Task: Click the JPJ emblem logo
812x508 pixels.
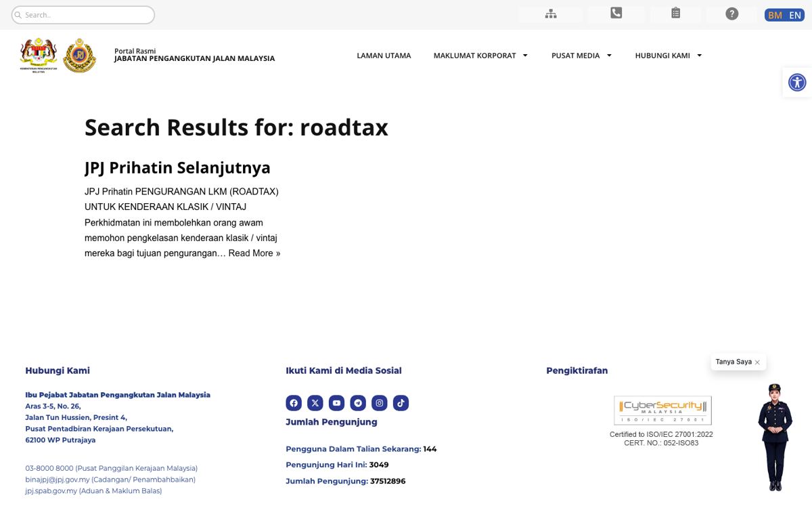Action: (79, 55)
